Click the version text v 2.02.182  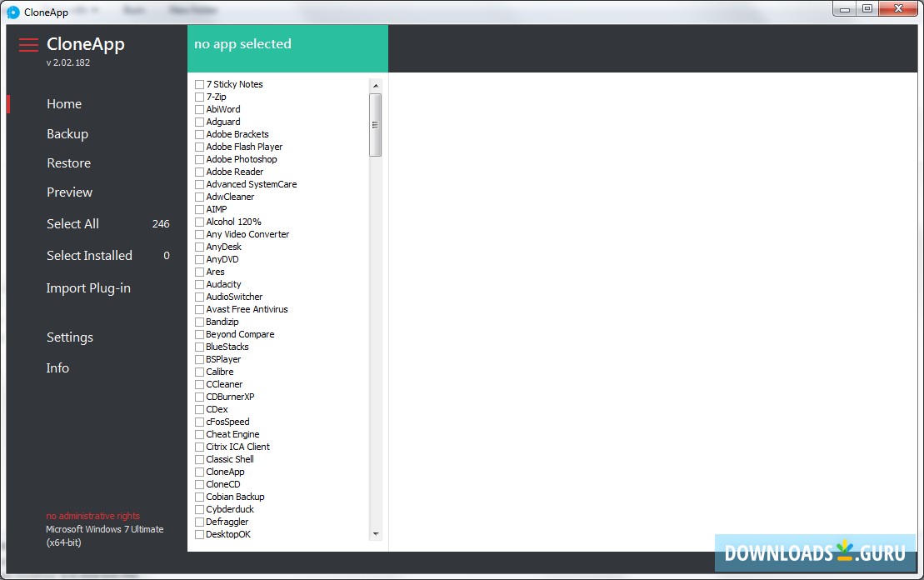[68, 62]
